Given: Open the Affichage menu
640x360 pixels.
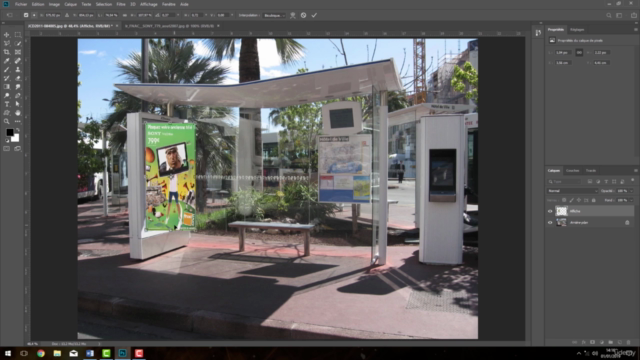Looking at the screenshot, I should point(149,4).
